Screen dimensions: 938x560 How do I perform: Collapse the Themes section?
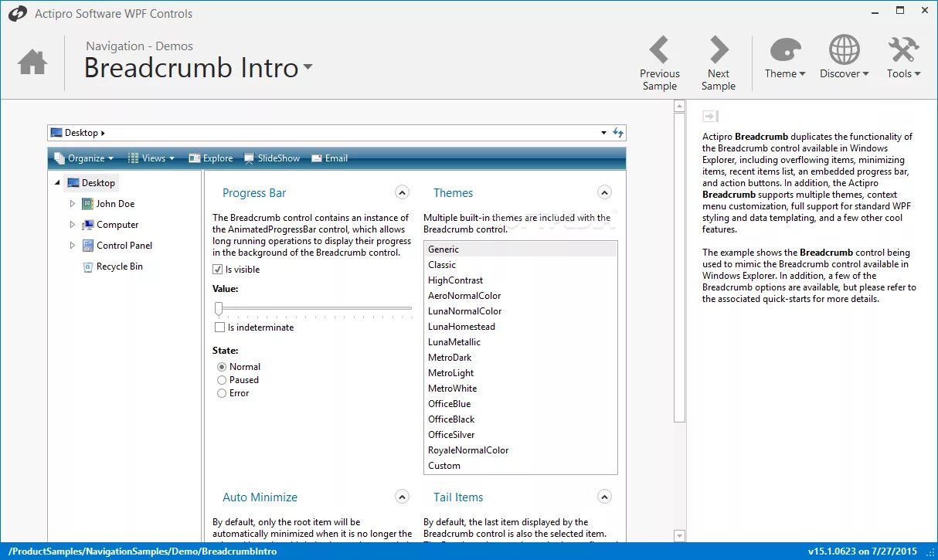point(604,192)
